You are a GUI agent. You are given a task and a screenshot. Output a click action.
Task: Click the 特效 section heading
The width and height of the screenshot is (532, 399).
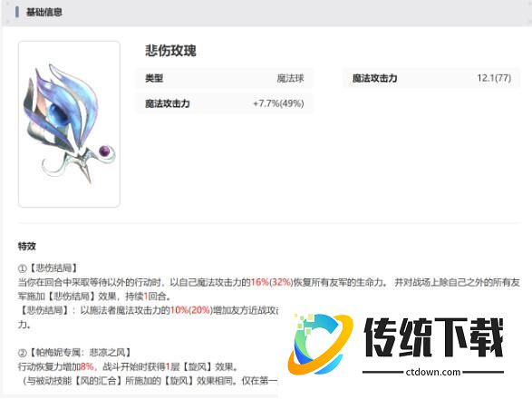point(27,246)
